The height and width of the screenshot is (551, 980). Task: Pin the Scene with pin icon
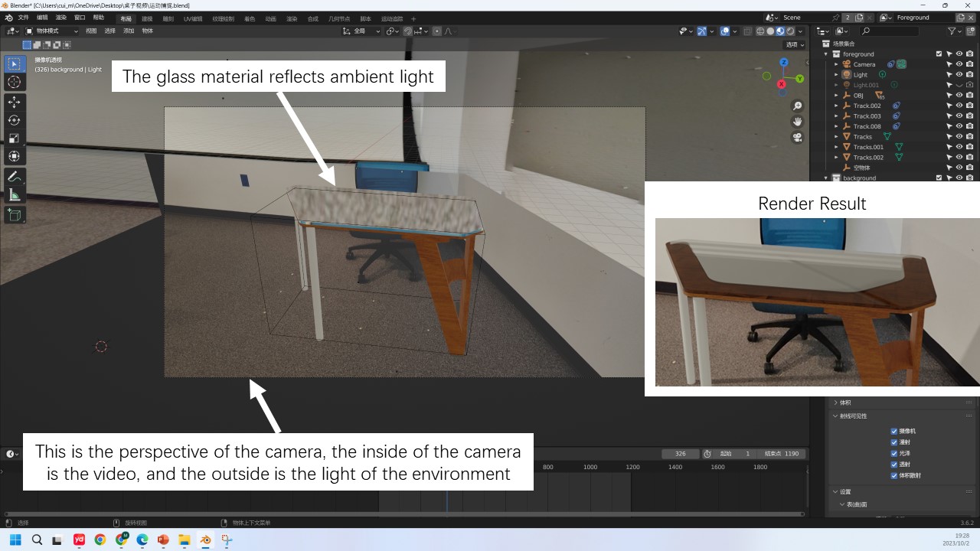pos(835,18)
